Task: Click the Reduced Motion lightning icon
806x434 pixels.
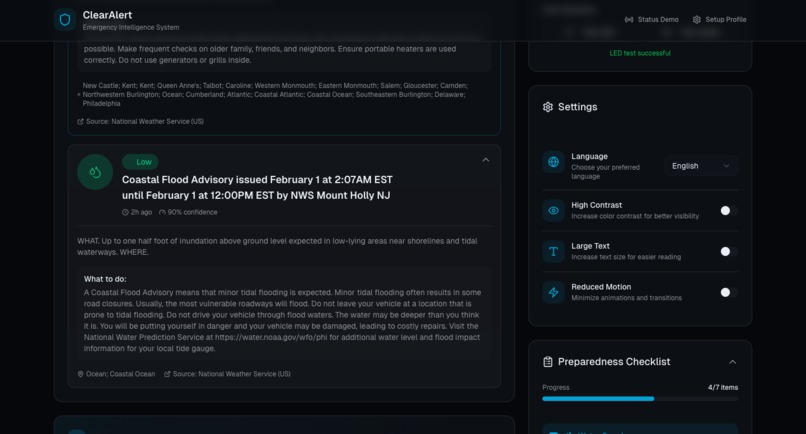Action: (553, 292)
